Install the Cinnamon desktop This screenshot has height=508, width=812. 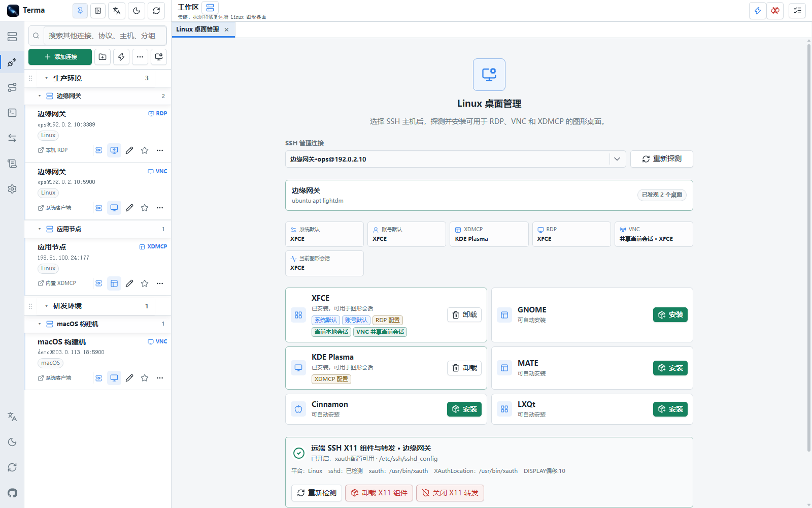[x=464, y=409]
